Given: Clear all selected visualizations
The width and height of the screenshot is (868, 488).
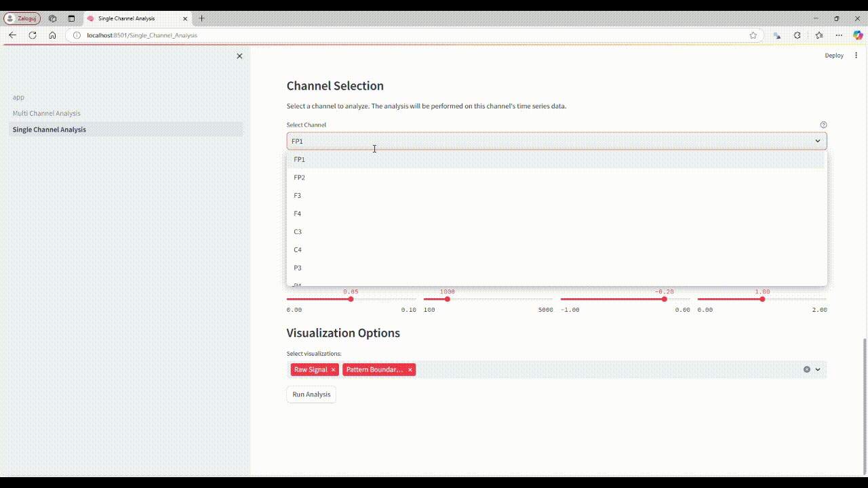Looking at the screenshot, I should (807, 369).
